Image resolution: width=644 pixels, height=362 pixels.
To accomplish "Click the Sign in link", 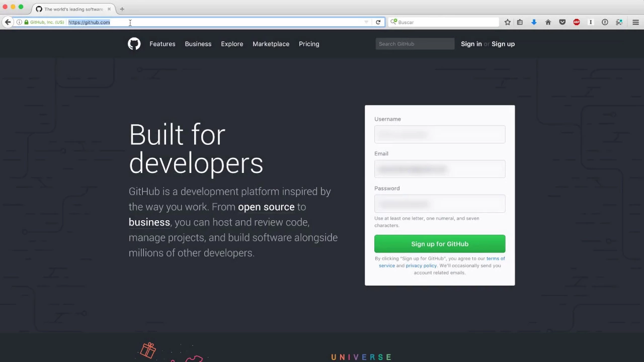I will (471, 44).
